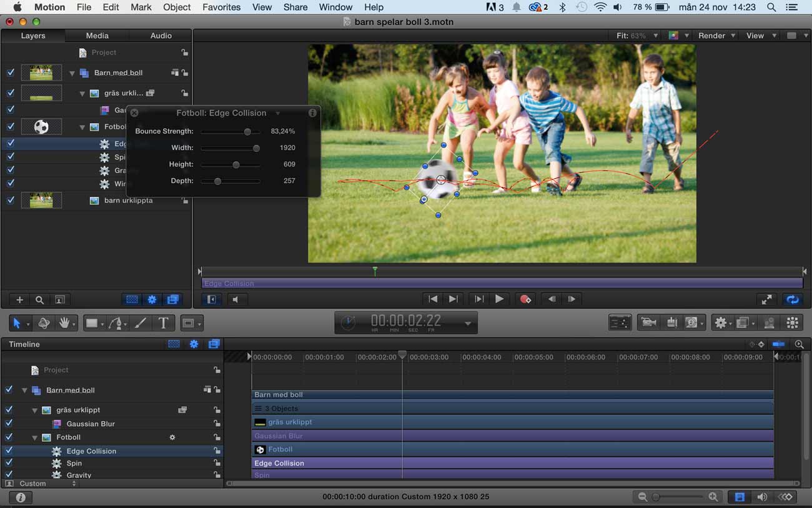Viewport: 812px width, 508px height.
Task: Adjust the Bounce Strength slider
Action: [247, 132]
